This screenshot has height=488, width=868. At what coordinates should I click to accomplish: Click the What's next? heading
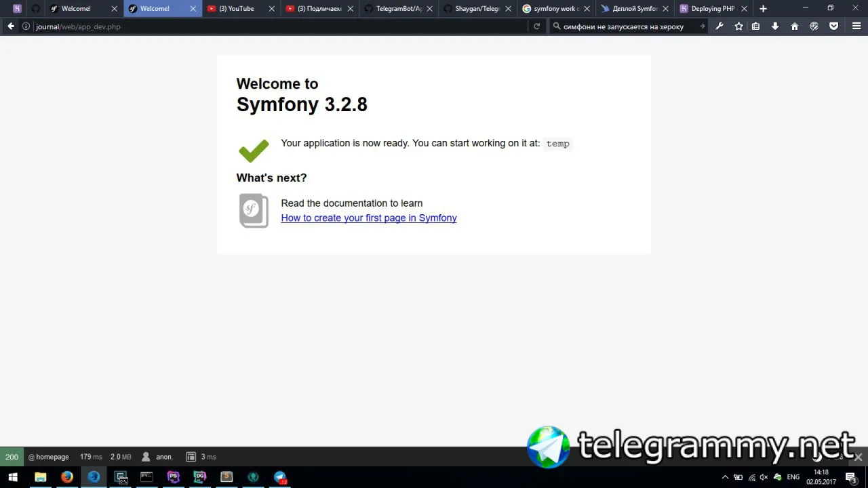pos(271,178)
